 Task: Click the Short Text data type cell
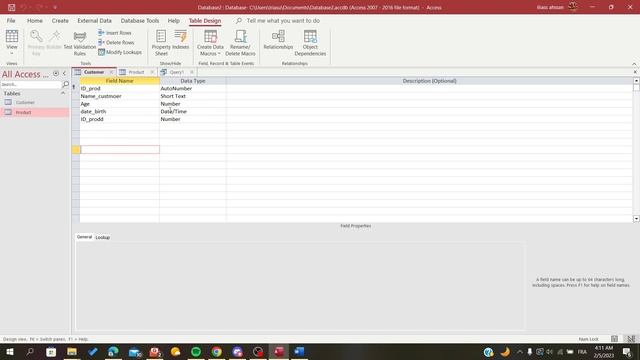point(193,96)
